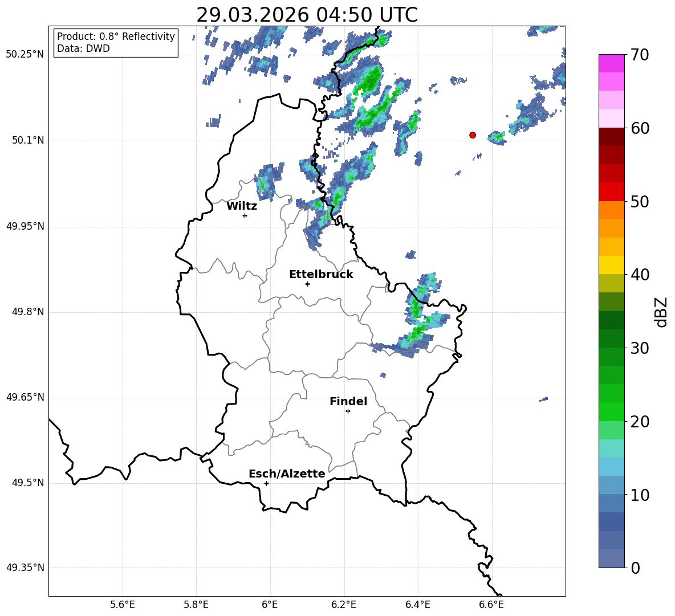Click the colorbar tick label 40
The width and height of the screenshot is (675, 616).
click(640, 275)
